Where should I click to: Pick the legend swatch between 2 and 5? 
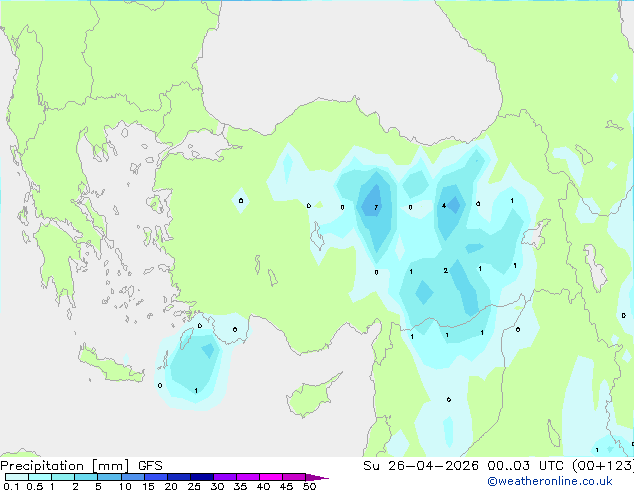point(86,477)
